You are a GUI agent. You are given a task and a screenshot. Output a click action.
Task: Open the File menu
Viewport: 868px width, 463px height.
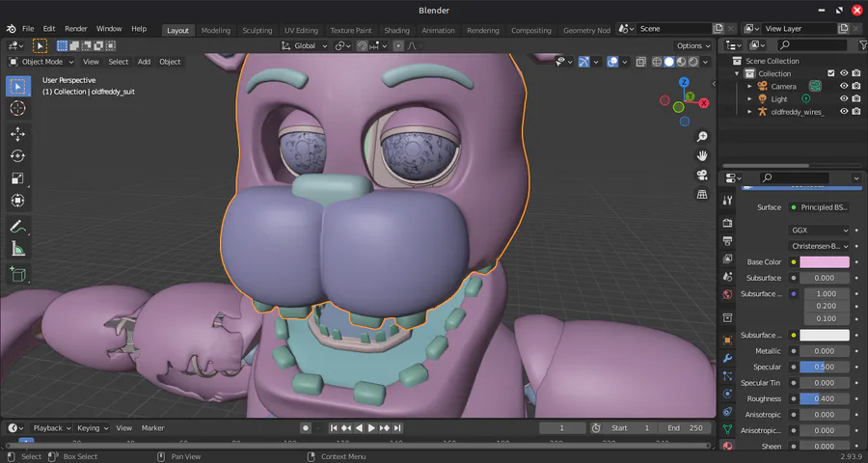(x=28, y=29)
